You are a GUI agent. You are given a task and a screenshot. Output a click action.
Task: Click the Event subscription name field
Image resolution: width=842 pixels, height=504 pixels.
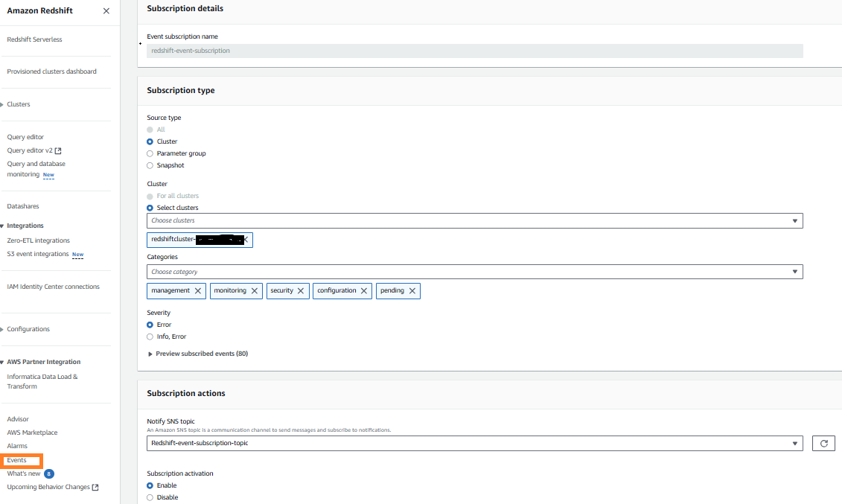(x=474, y=51)
